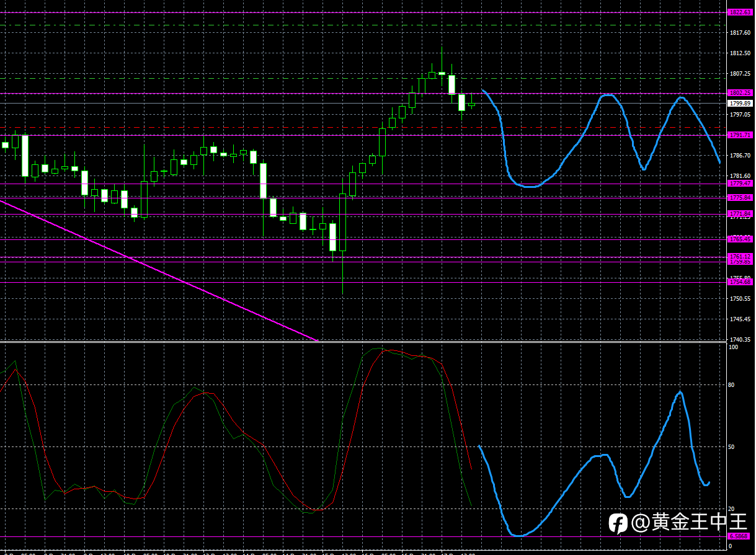Viewport: 756px width, 555px height.
Task: Select the 1779.47 magenta level label
Action: (740, 184)
